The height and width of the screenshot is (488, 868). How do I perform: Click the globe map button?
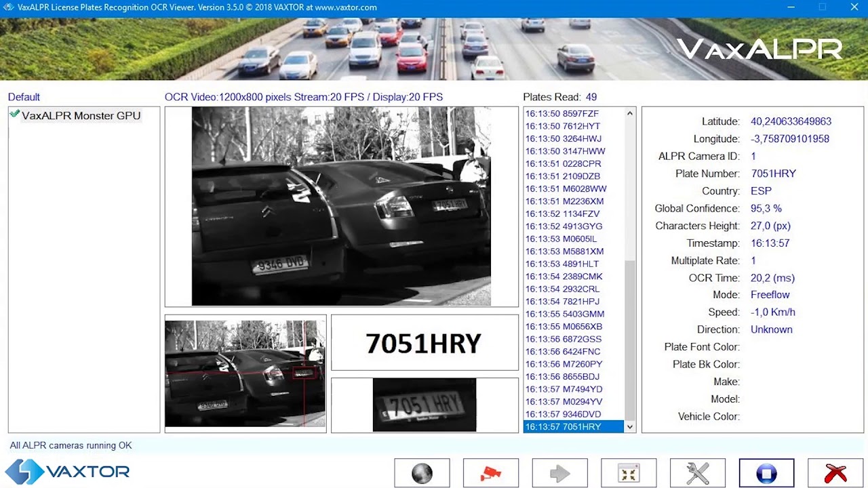pyautogui.click(x=422, y=473)
